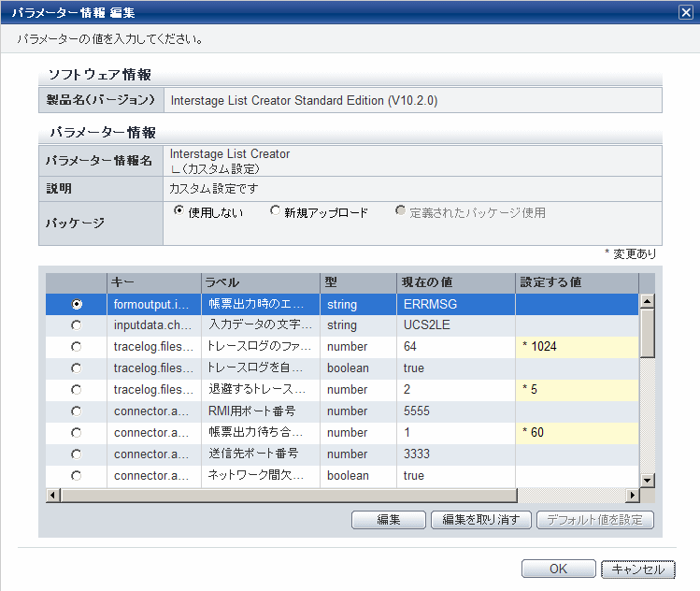Click the formoutput.i... key cell
Screen dimensions: 700x591
(x=154, y=304)
